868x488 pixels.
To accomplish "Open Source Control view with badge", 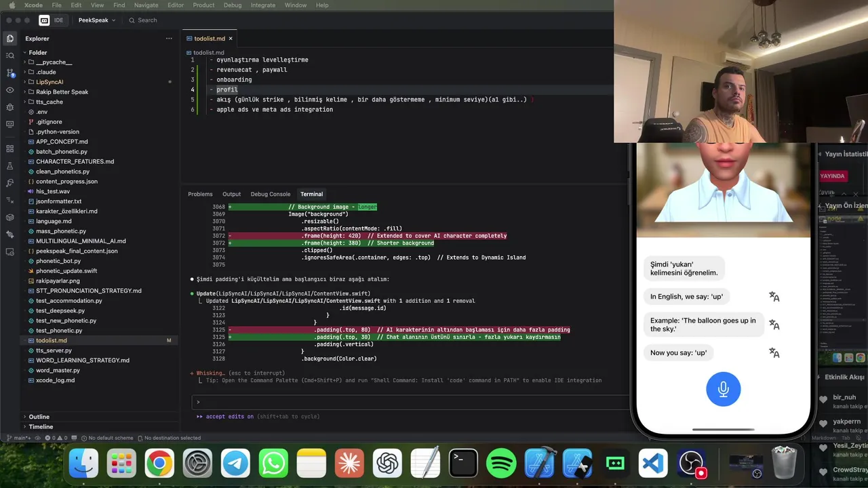I will [9, 73].
